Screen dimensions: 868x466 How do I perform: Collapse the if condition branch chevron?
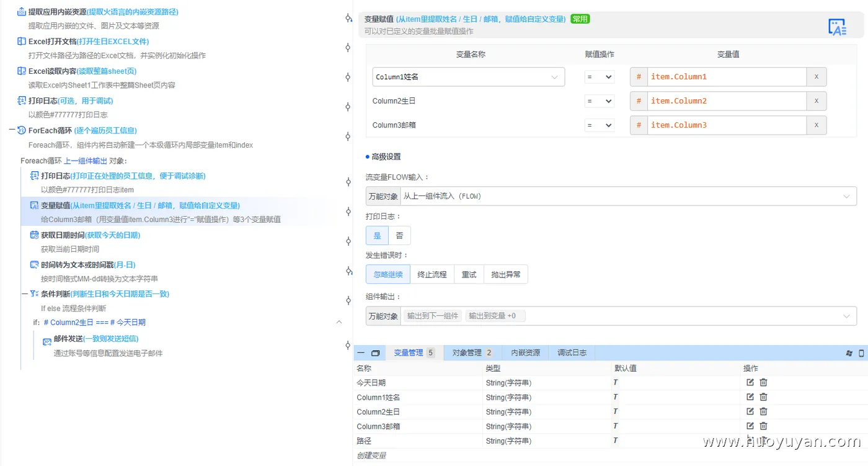click(x=339, y=322)
